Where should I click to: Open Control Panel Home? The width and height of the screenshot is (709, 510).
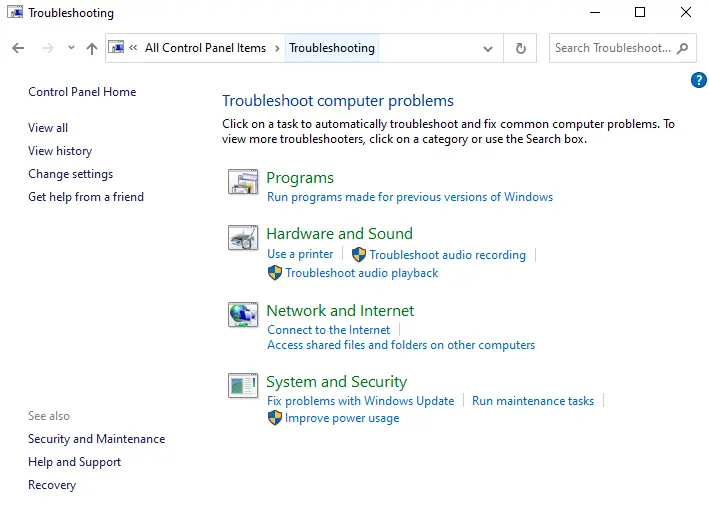coord(82,92)
